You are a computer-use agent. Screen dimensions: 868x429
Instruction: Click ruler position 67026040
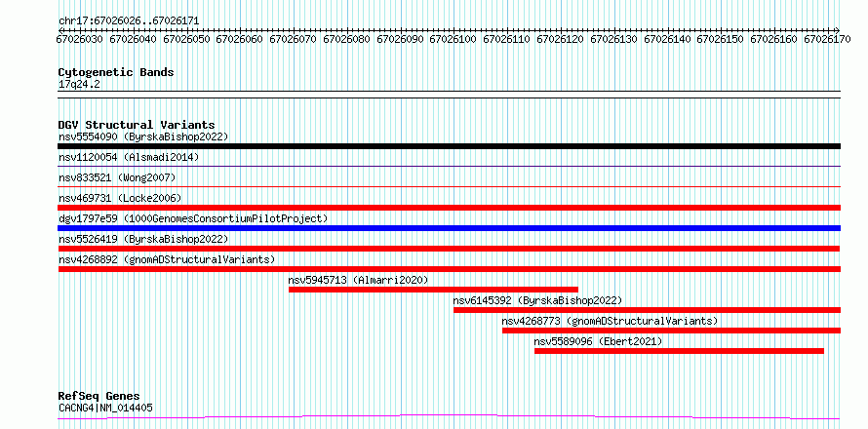click(x=133, y=39)
